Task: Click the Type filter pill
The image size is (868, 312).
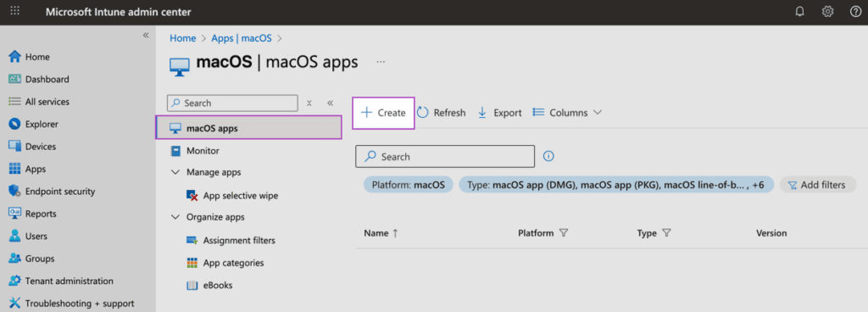Action: [x=616, y=185]
